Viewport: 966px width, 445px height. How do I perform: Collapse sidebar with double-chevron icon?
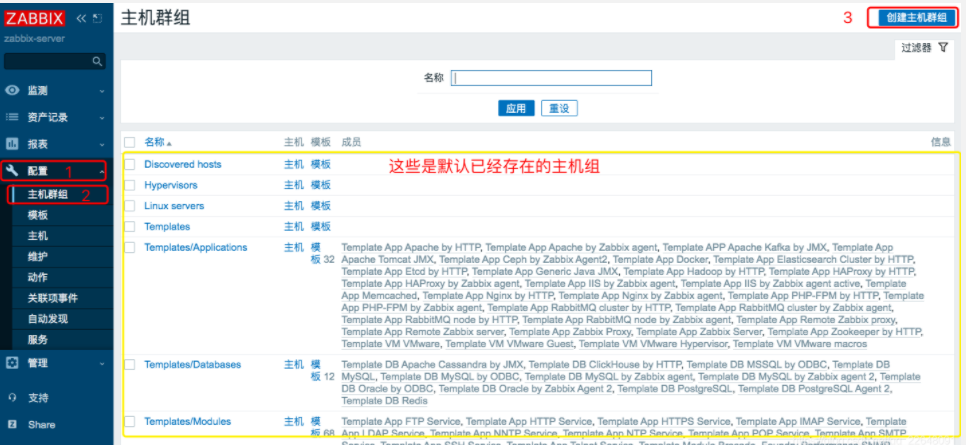(81, 19)
